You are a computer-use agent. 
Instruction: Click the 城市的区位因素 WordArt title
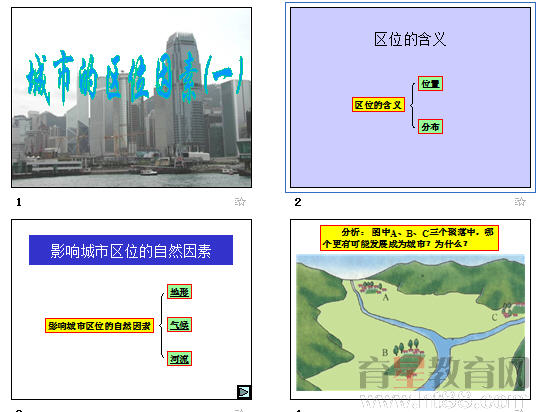coord(135,79)
